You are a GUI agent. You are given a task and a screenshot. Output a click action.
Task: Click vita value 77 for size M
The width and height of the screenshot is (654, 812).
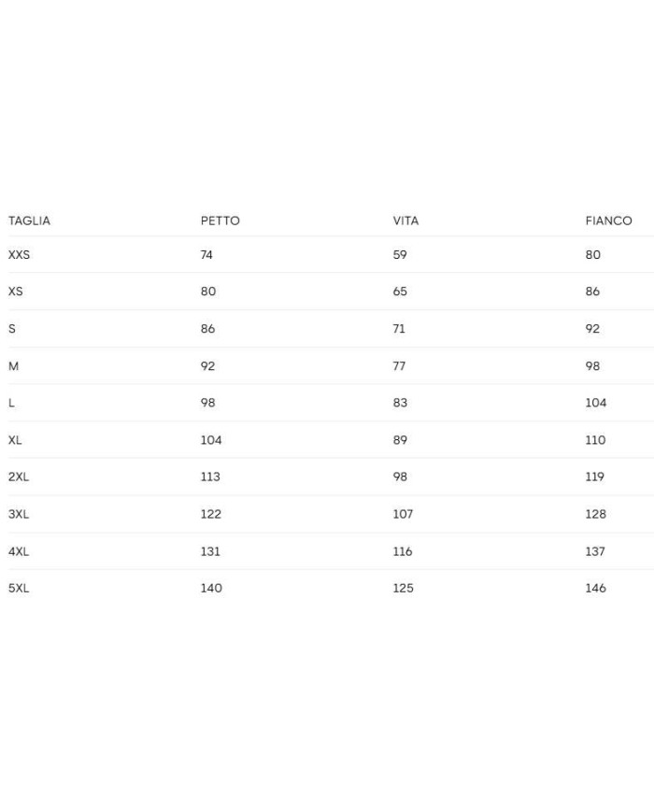coord(399,366)
